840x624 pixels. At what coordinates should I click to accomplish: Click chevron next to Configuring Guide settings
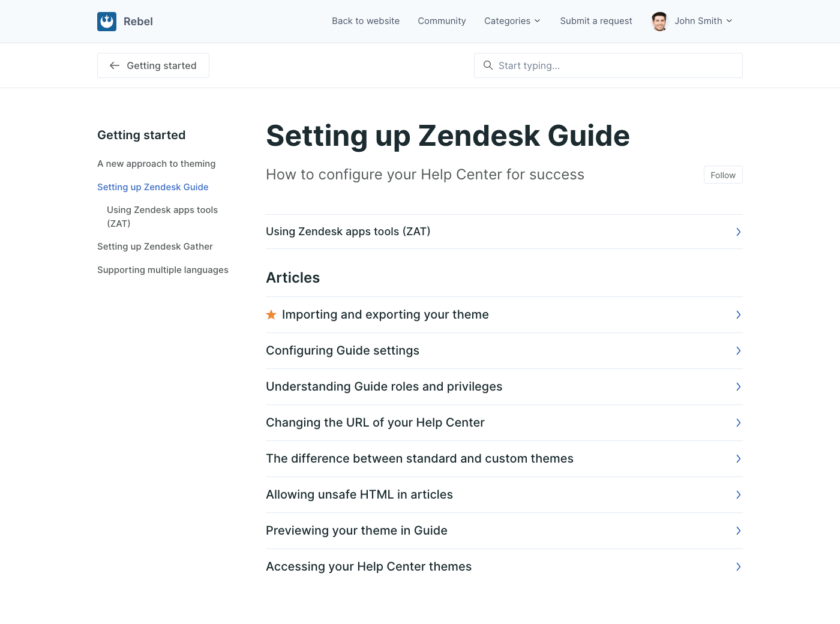pyautogui.click(x=738, y=350)
